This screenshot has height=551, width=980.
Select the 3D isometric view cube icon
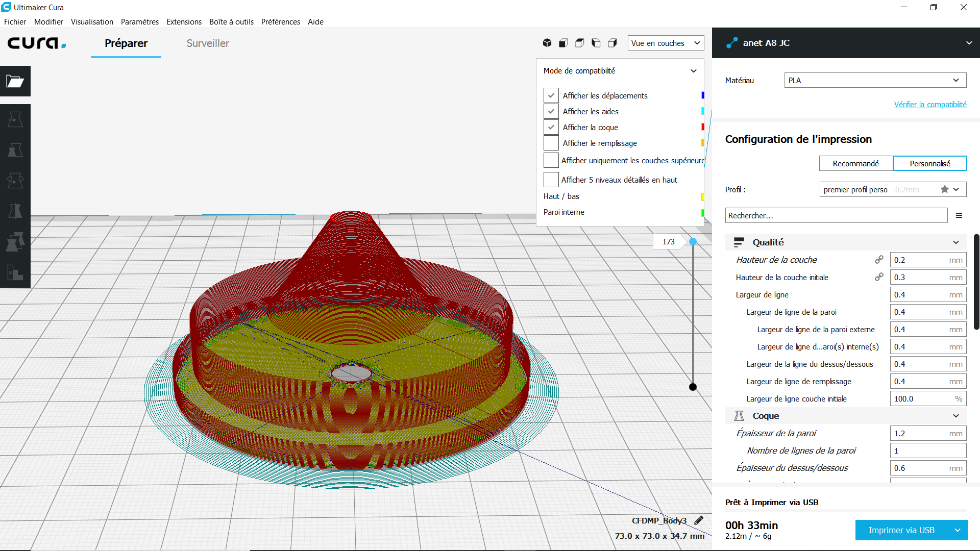[547, 43]
